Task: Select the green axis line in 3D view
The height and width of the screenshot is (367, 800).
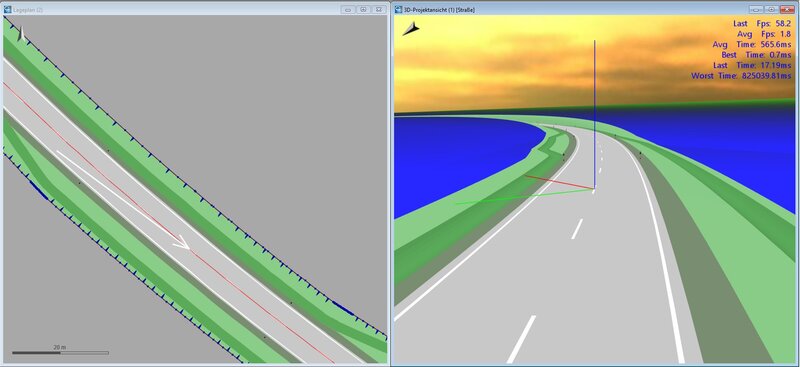Action: tap(524, 197)
